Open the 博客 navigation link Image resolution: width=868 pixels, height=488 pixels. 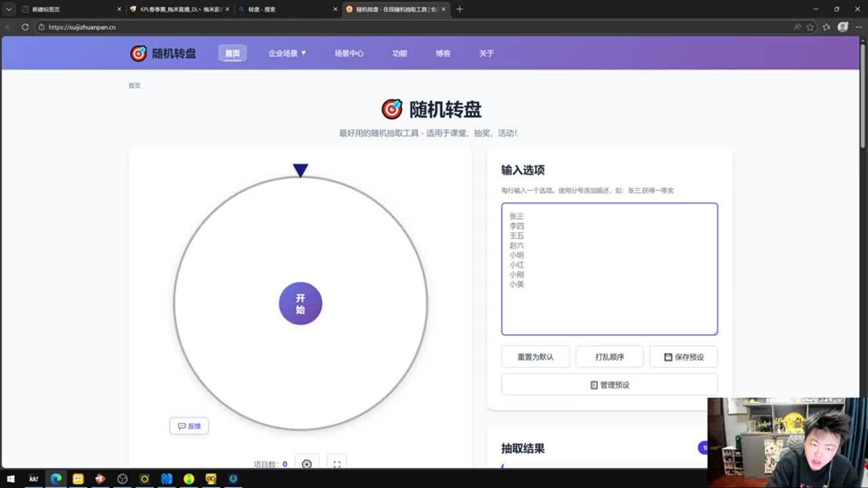pyautogui.click(x=443, y=54)
